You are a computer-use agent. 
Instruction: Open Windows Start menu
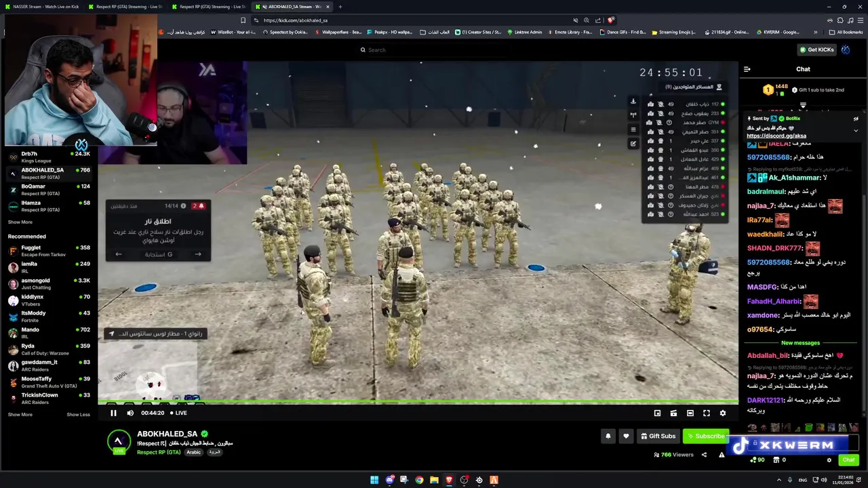pyautogui.click(x=374, y=480)
